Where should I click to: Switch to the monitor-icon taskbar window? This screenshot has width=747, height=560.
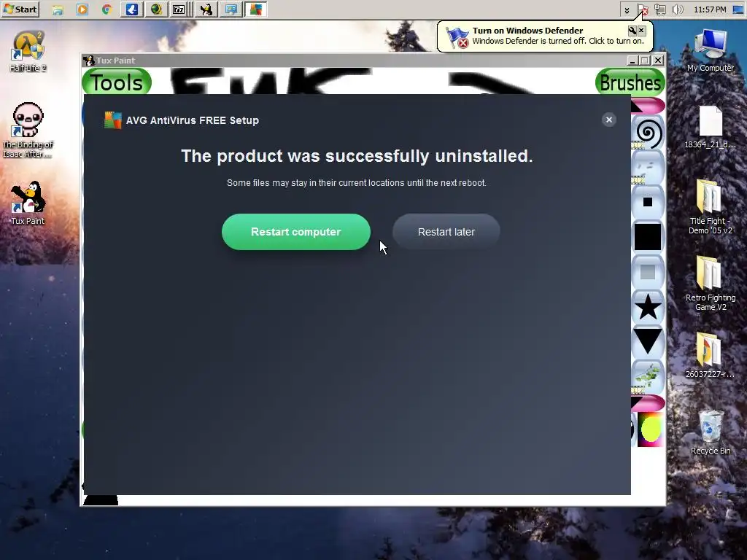click(x=231, y=9)
